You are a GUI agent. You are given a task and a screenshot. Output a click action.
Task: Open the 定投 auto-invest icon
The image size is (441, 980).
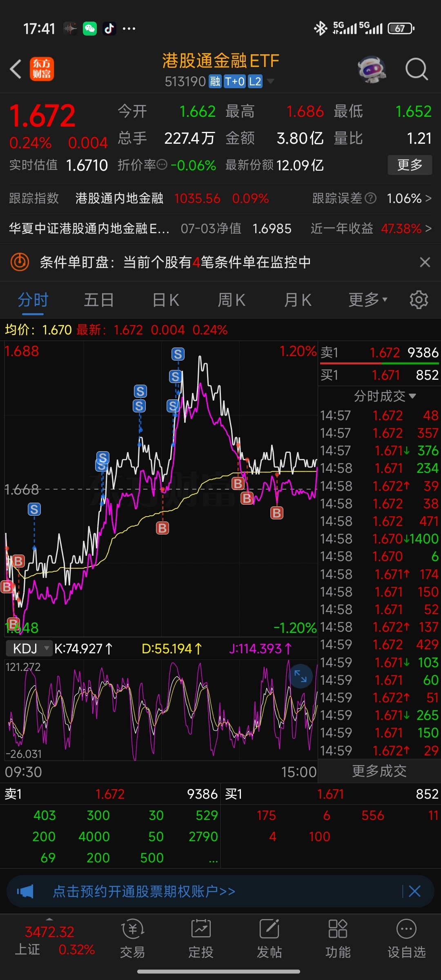tap(201, 938)
